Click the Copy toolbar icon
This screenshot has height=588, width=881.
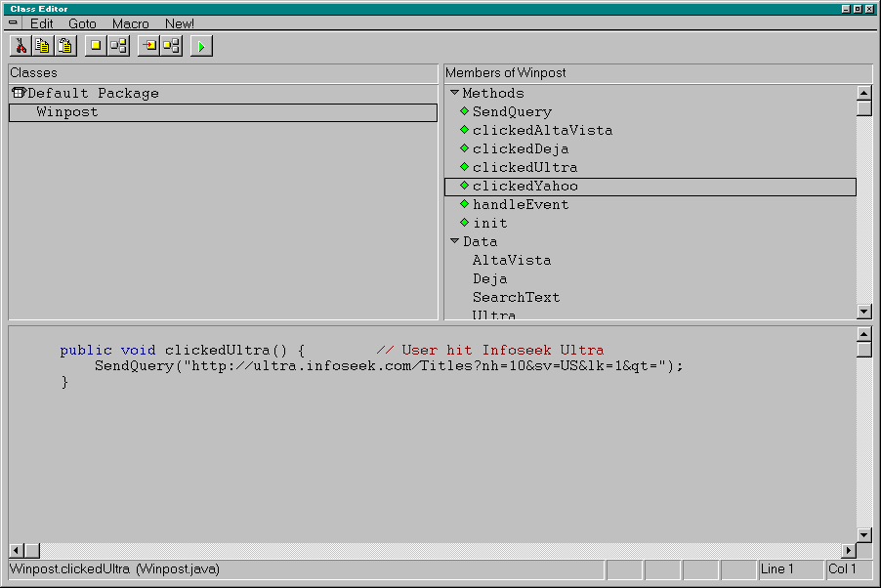(43, 46)
